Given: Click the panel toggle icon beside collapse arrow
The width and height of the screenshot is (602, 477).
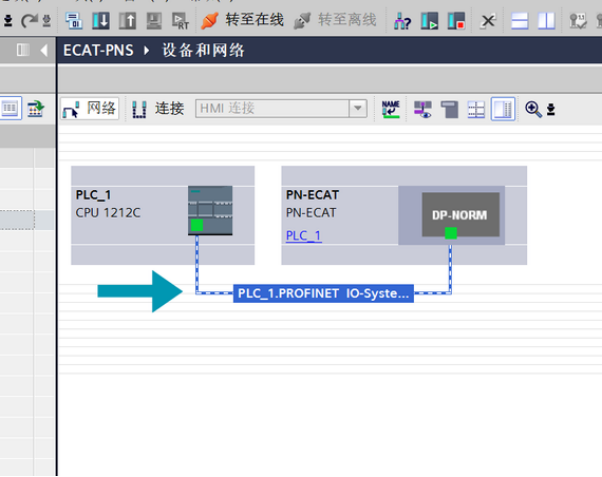Looking at the screenshot, I should coord(23,50).
